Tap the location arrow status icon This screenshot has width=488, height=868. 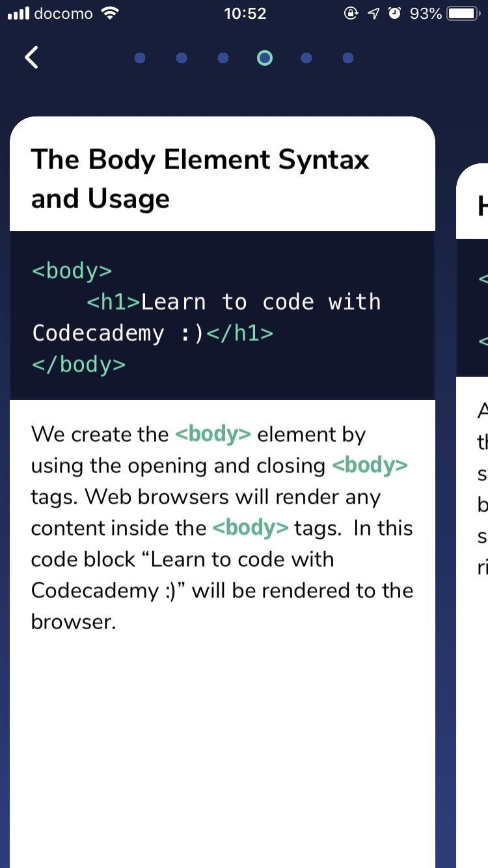click(373, 13)
